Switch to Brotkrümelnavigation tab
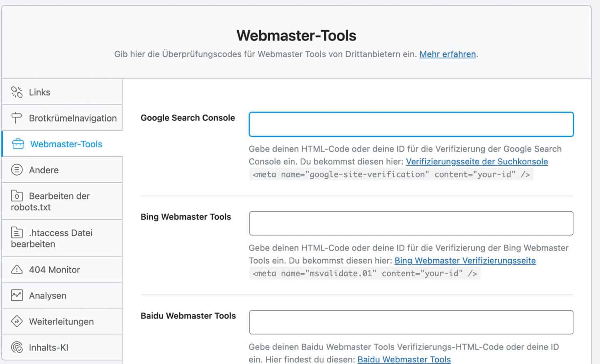 coord(62,118)
